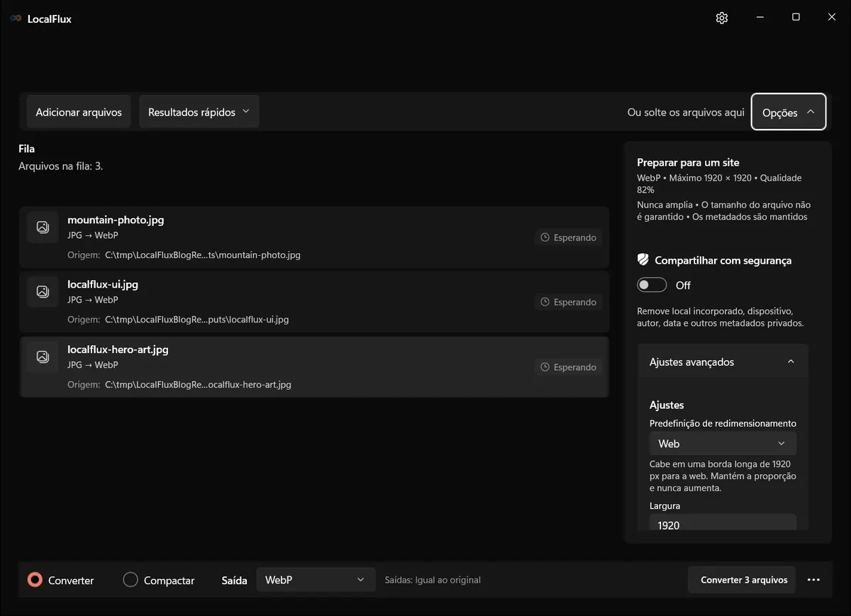Image resolution: width=851 pixels, height=616 pixels.
Task: Click Esperando status of localflux-ui.jpg
Action: point(568,302)
